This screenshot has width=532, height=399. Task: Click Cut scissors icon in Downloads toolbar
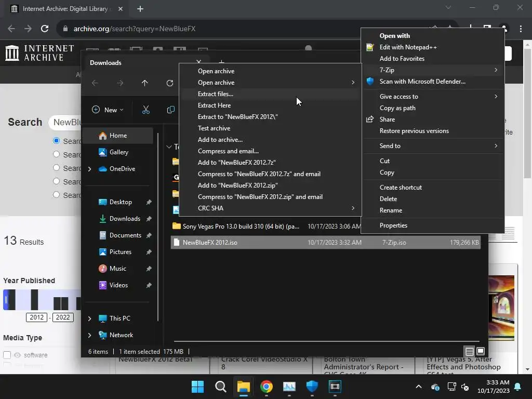pos(146,110)
